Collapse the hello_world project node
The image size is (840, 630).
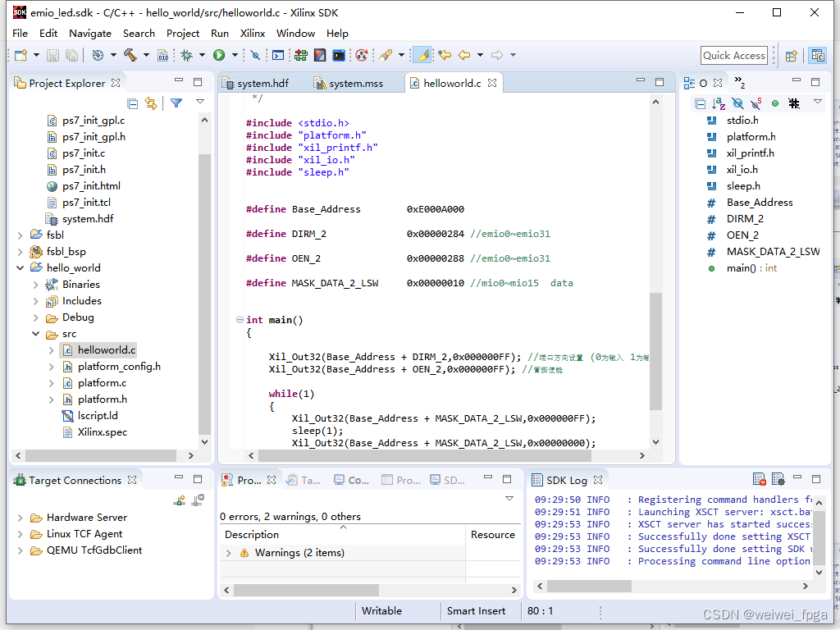pos(20,268)
